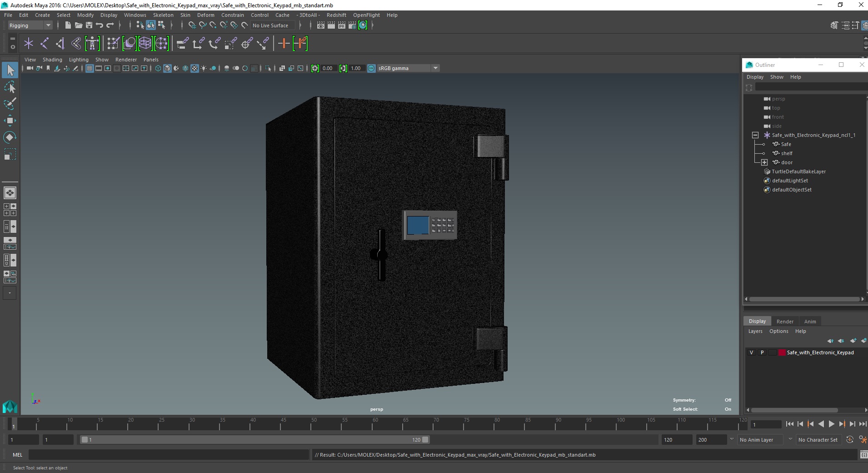Click the Create IK Handle shelf icon
This screenshot has width=868, height=473.
[60, 44]
